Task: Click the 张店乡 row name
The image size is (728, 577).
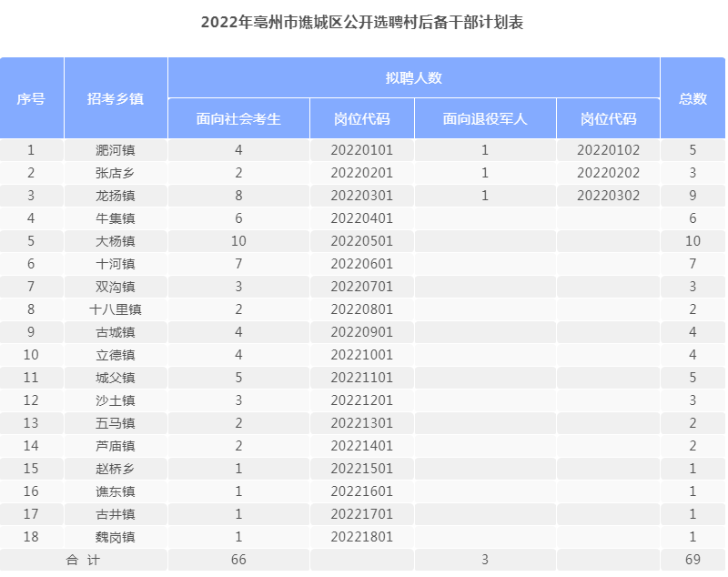Action: 116,173
